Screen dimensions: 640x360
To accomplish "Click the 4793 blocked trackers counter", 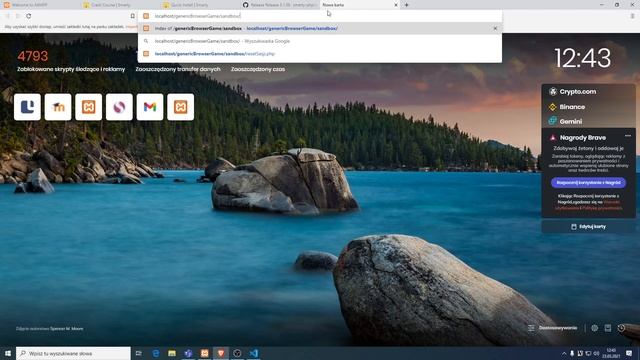I will (33, 56).
